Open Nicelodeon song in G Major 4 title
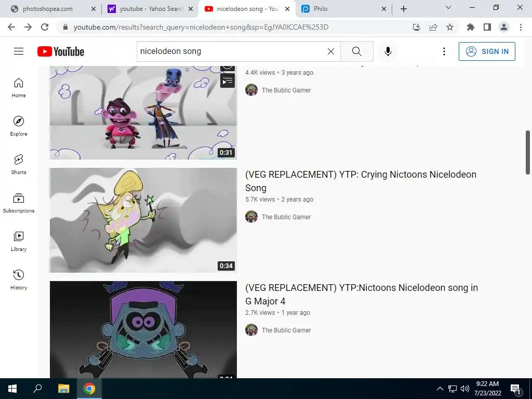 pyautogui.click(x=362, y=294)
